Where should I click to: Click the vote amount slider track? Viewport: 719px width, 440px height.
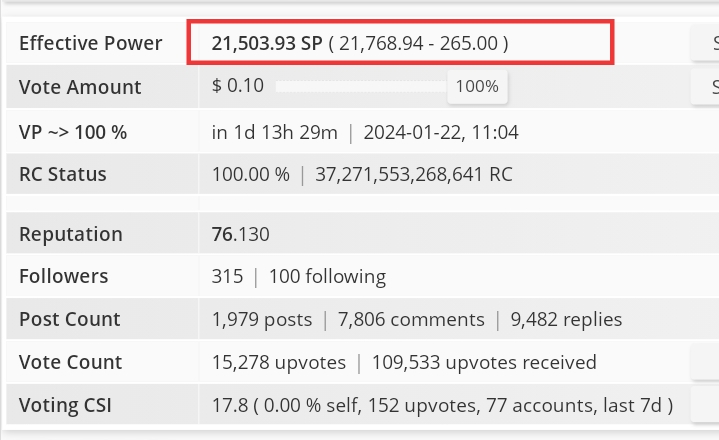[x=361, y=87]
